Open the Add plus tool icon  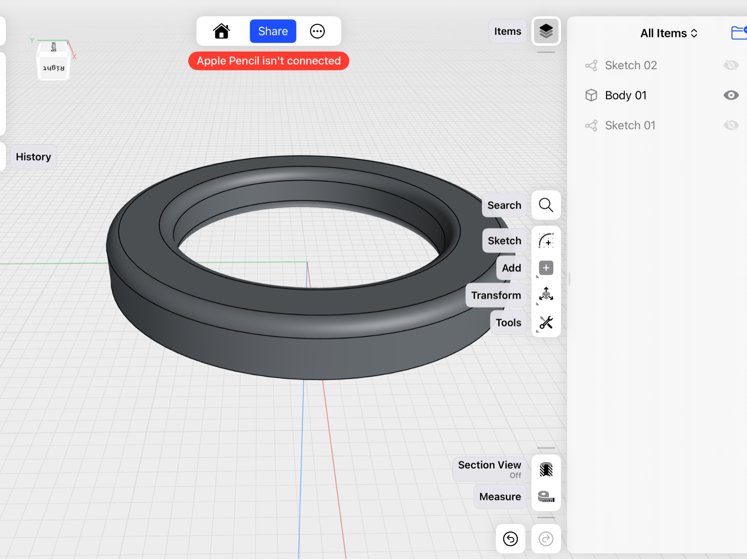click(546, 268)
